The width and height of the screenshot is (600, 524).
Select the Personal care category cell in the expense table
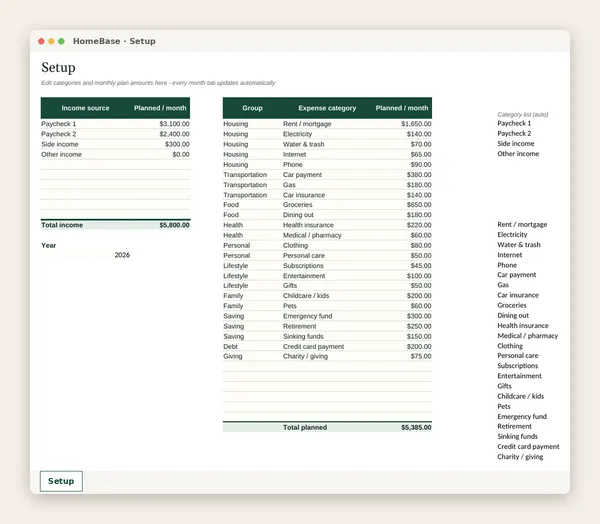coord(304,255)
